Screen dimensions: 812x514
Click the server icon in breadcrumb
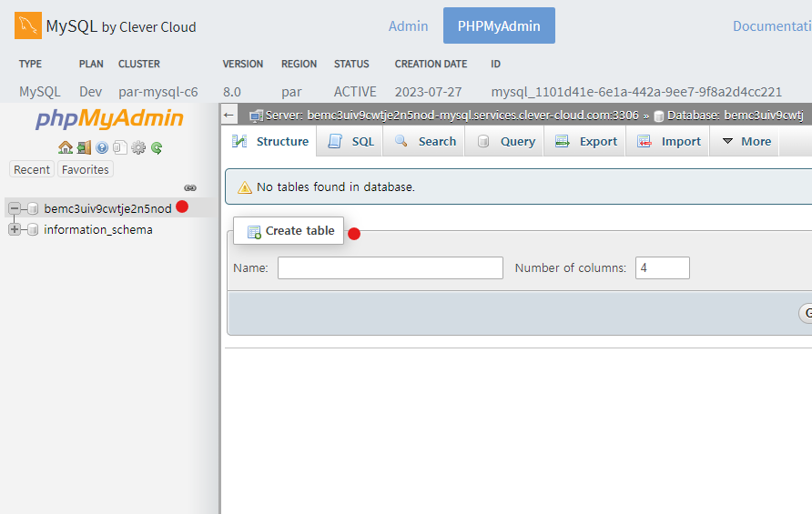(x=256, y=116)
